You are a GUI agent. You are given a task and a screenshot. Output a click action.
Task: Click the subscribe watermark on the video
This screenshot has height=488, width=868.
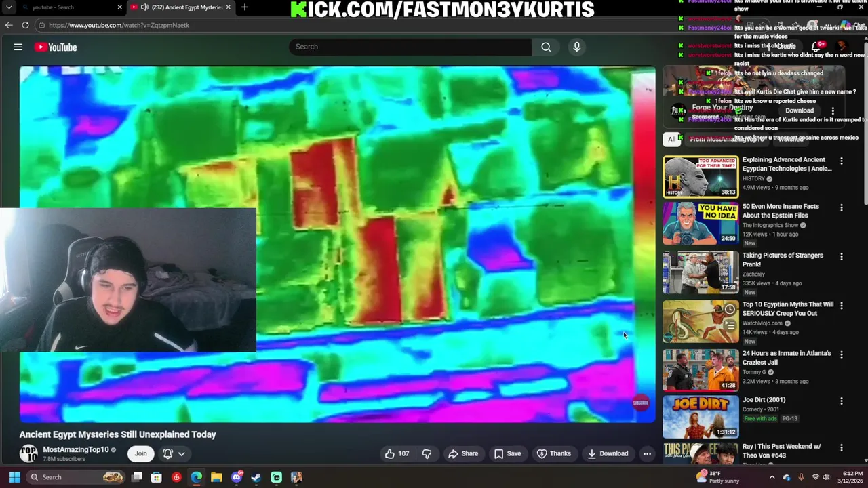640,403
